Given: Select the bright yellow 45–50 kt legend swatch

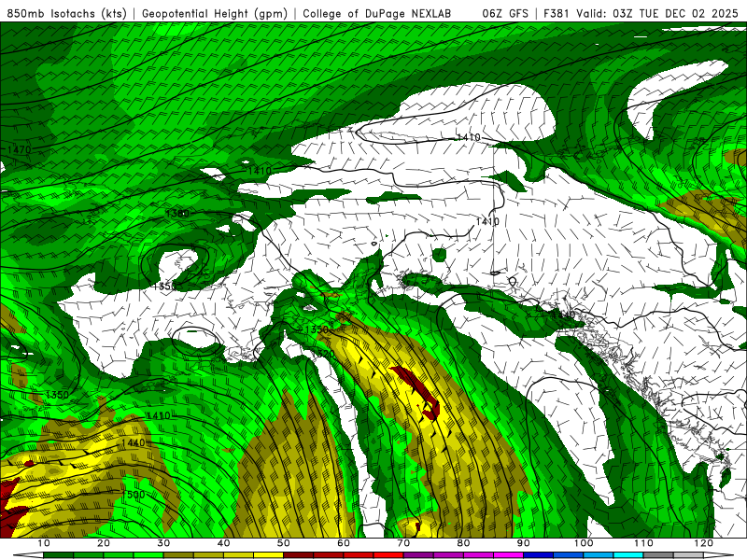Looking at the screenshot, I should (269, 555).
